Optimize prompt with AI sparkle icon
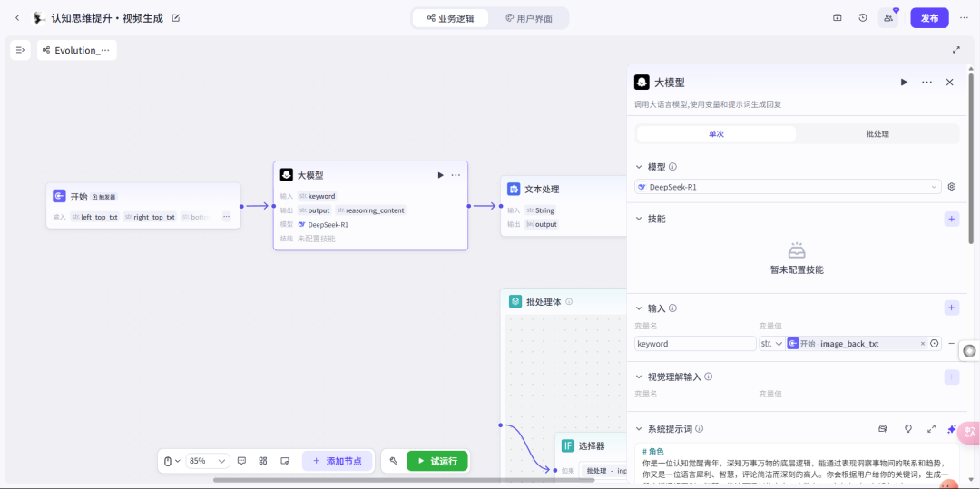Viewport: 980px width, 489px height. 951,428
